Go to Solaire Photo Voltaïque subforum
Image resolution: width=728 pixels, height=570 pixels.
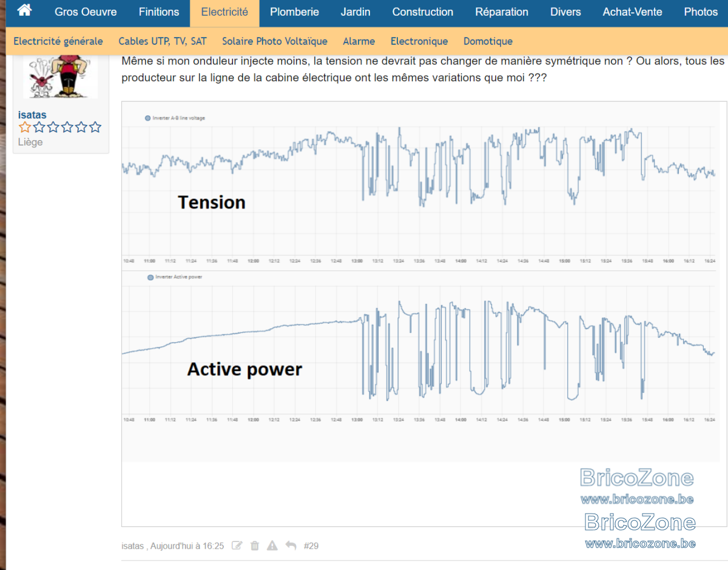click(274, 41)
